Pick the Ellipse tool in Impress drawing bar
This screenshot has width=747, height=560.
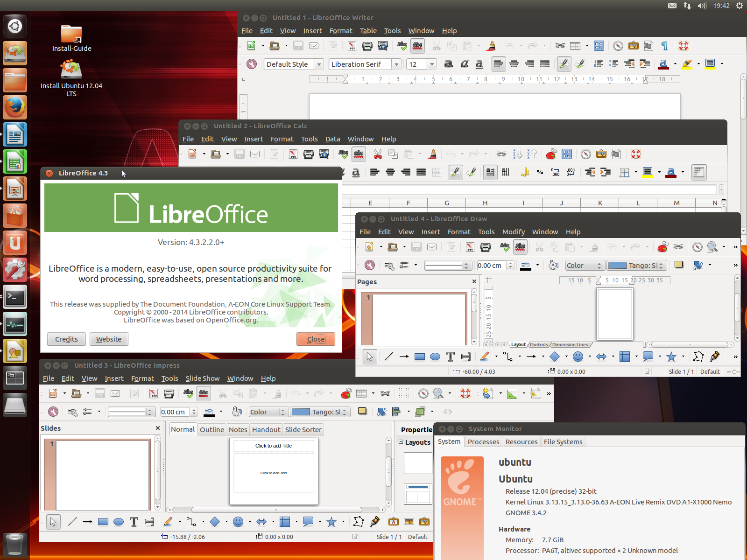coord(119,522)
